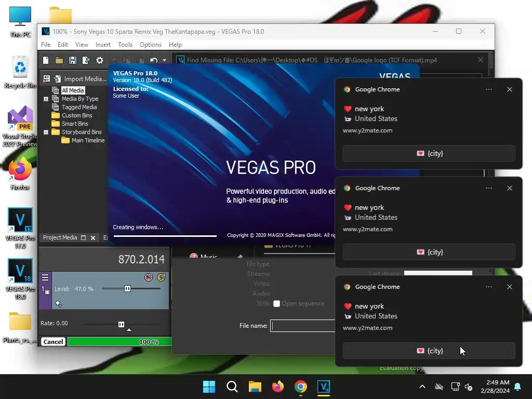Select the This PC desktop icon
Screen dimensions: 532x399
[20, 22]
